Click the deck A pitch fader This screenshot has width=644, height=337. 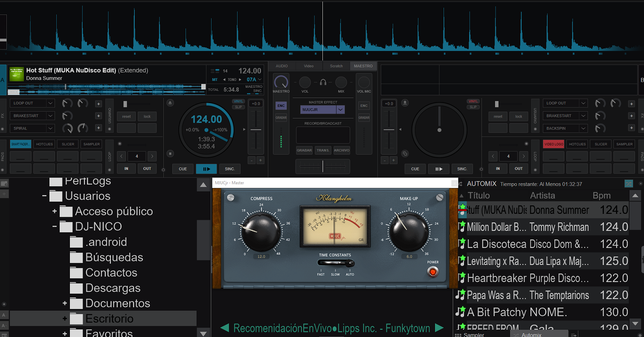click(256, 130)
